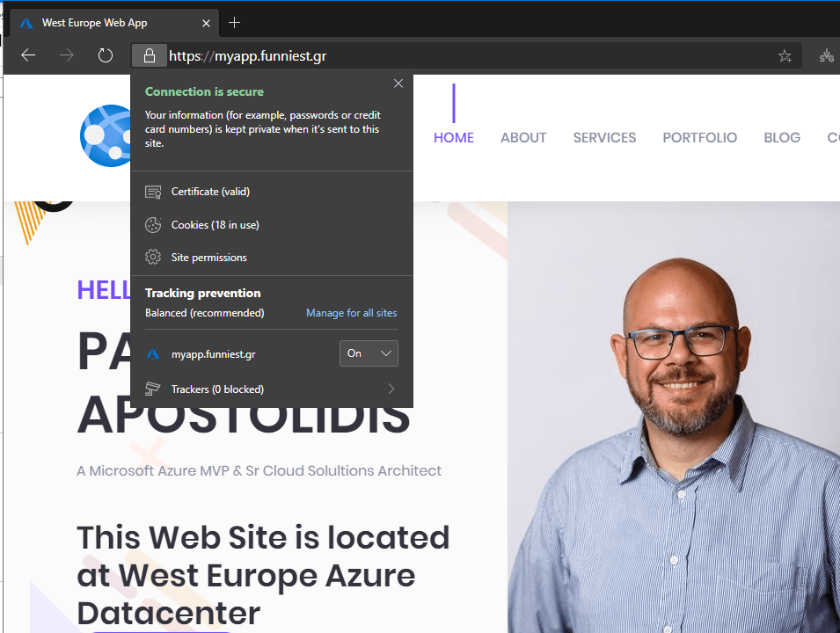Click Balanced (recommended) text

(x=205, y=313)
